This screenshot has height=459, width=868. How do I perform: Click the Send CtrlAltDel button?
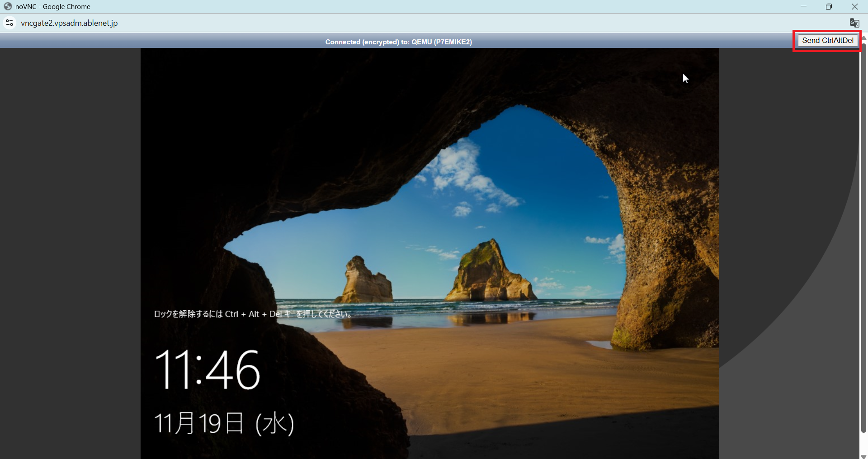pyautogui.click(x=827, y=41)
